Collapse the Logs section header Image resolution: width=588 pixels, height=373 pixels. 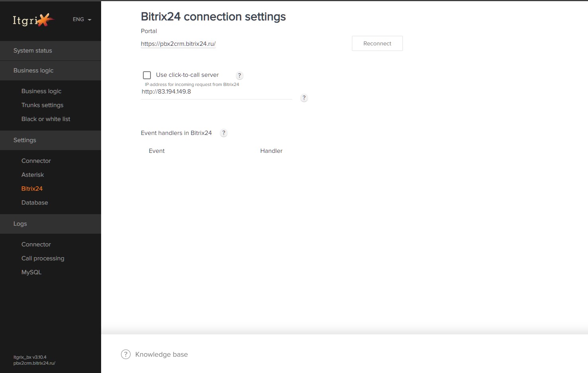click(51, 224)
